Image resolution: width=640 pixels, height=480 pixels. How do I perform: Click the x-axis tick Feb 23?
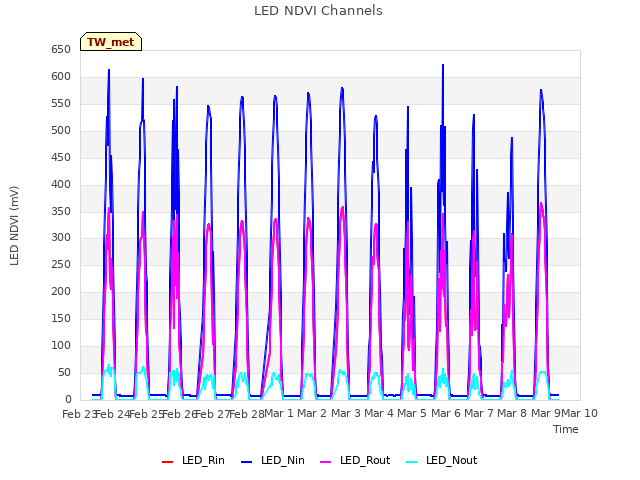tap(79, 414)
